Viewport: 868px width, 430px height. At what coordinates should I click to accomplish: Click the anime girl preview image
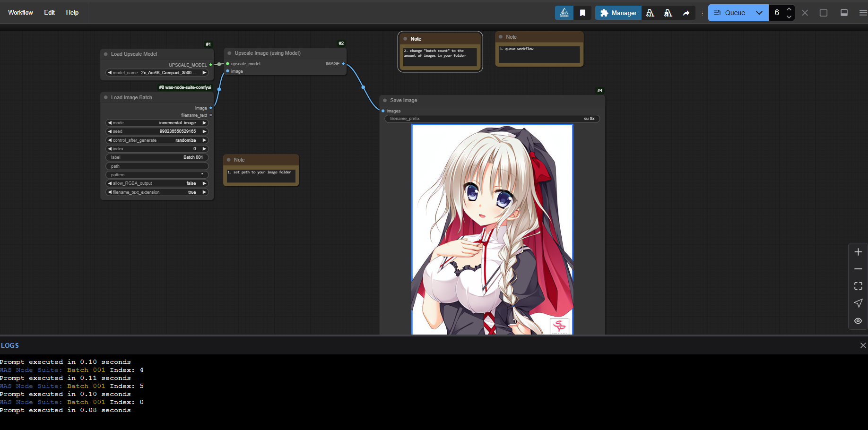(492, 230)
